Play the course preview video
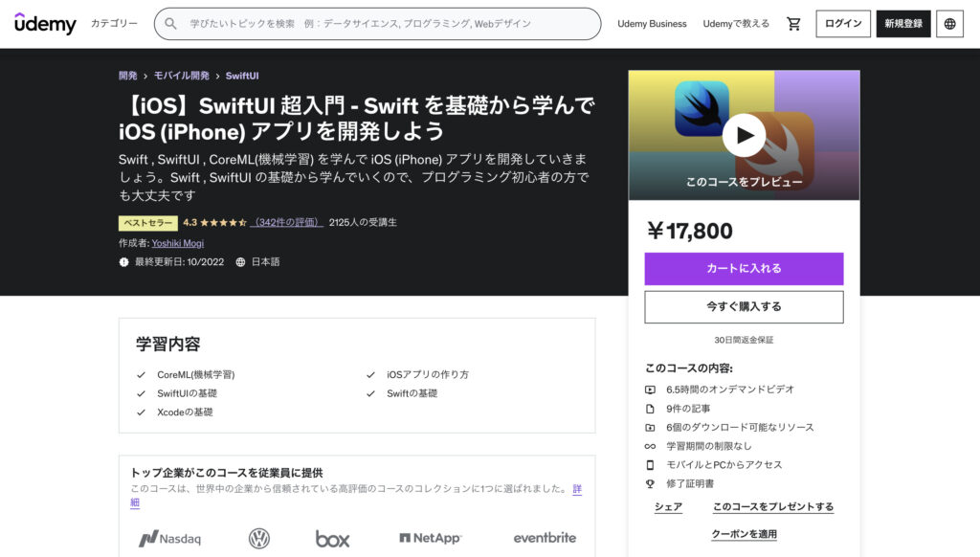 744,135
